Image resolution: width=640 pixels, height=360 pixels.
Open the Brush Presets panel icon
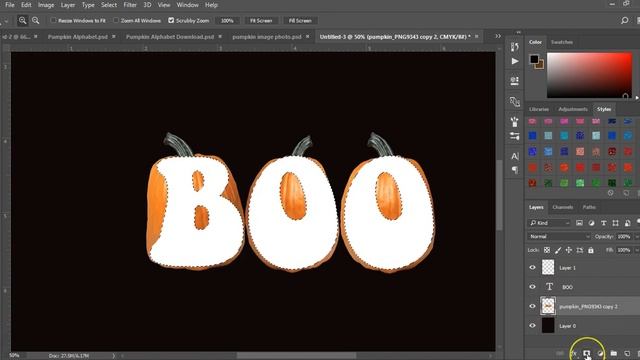point(515,136)
